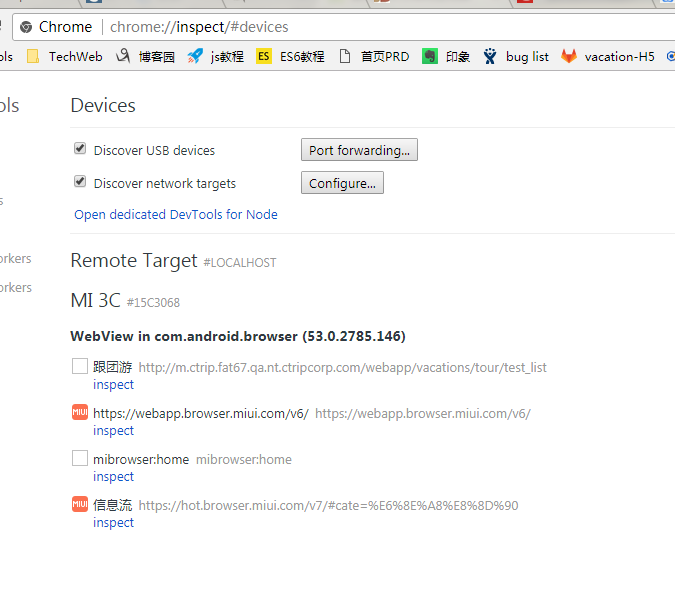Image resolution: width=675 pixels, height=607 pixels.
Task: Open the 首页PRD document bookmark icon
Action: (x=344, y=56)
